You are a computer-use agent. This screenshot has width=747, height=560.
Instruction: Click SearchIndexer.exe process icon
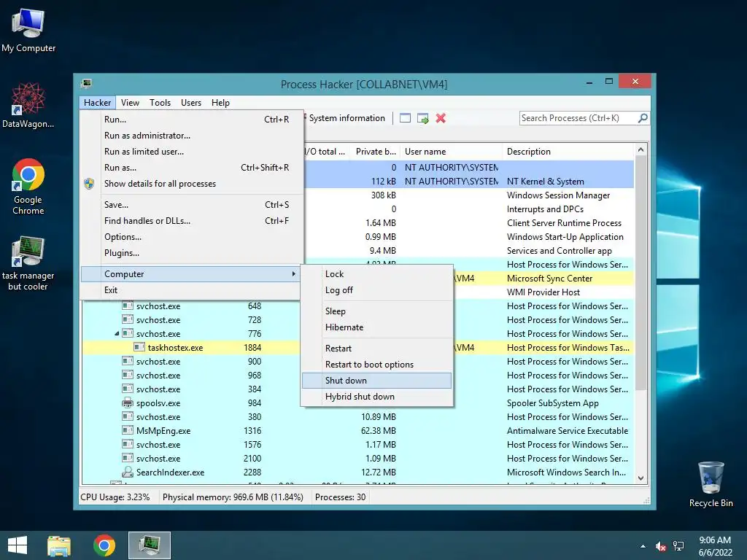point(127,472)
